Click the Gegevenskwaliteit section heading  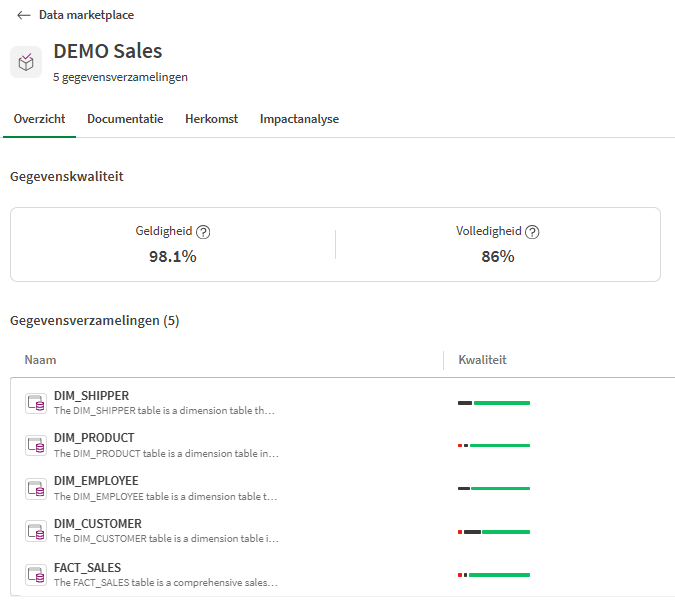(67, 177)
